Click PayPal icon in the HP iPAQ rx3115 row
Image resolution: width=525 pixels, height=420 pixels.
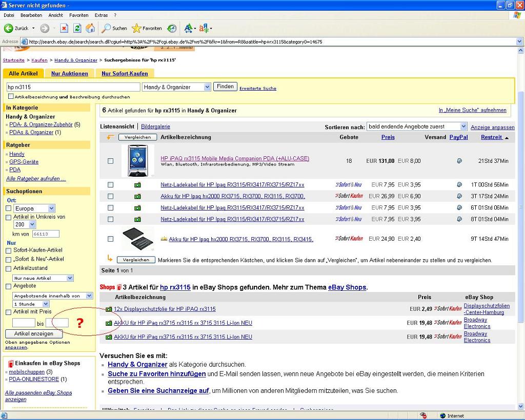coord(459,161)
